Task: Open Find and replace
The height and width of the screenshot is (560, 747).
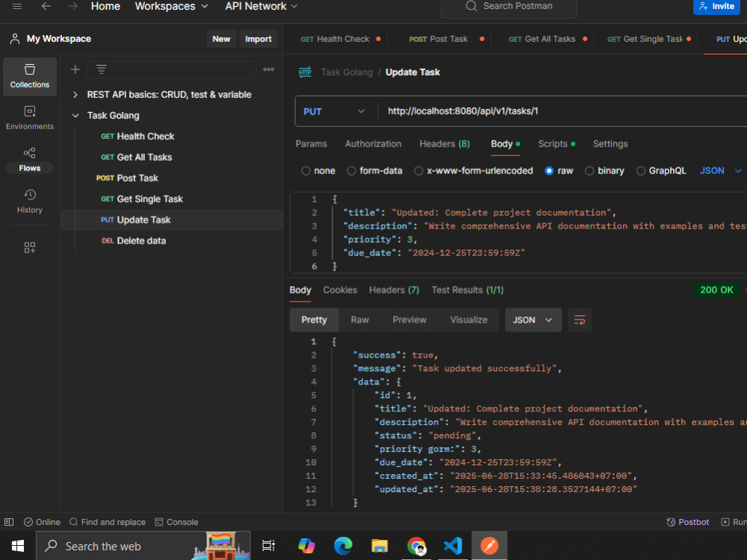Action: 108,522
